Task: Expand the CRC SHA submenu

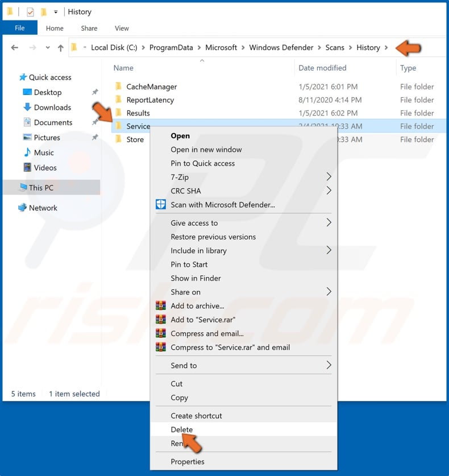Action: (244, 191)
